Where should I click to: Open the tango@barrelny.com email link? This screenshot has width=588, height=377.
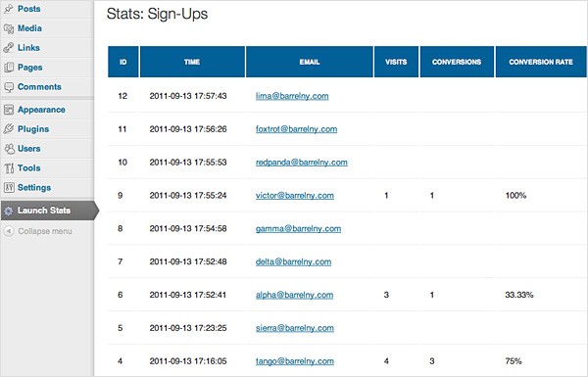[295, 361]
